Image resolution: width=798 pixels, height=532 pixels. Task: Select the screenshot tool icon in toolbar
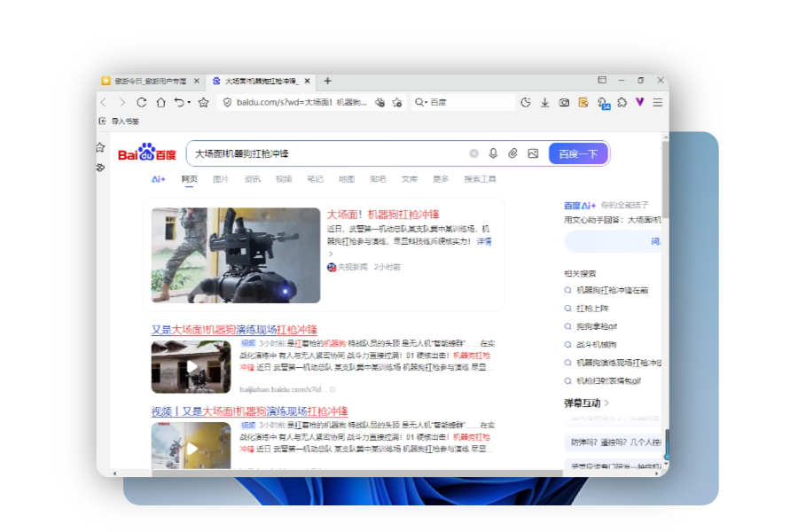pyautogui.click(x=564, y=103)
